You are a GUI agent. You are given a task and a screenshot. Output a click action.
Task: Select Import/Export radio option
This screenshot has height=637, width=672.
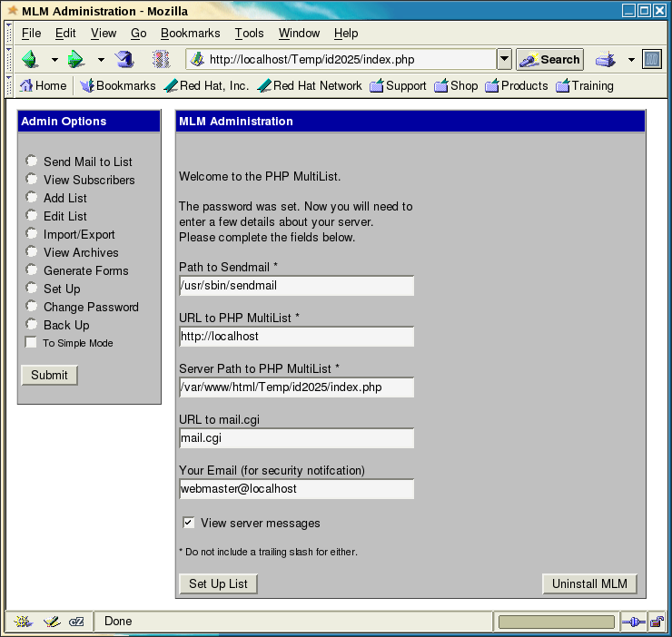point(31,233)
